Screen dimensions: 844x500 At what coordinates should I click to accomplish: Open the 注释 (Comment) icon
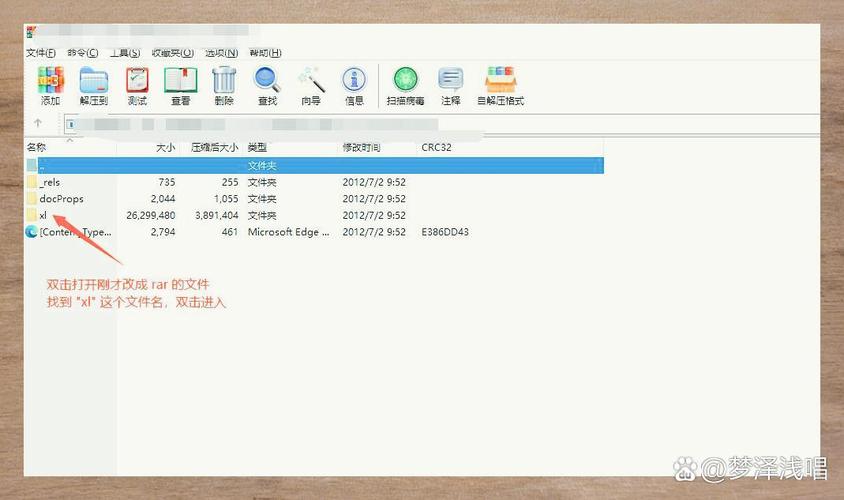(451, 80)
